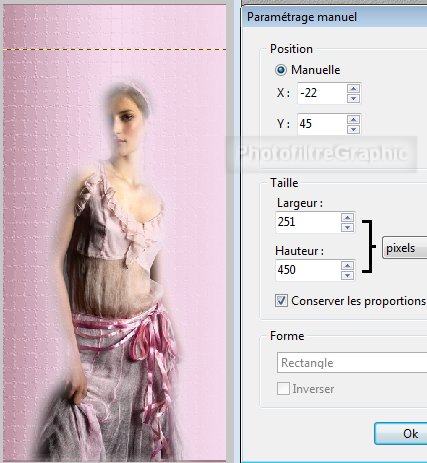Decrease the Largeur value arrow
The image size is (427, 463).
point(347,227)
